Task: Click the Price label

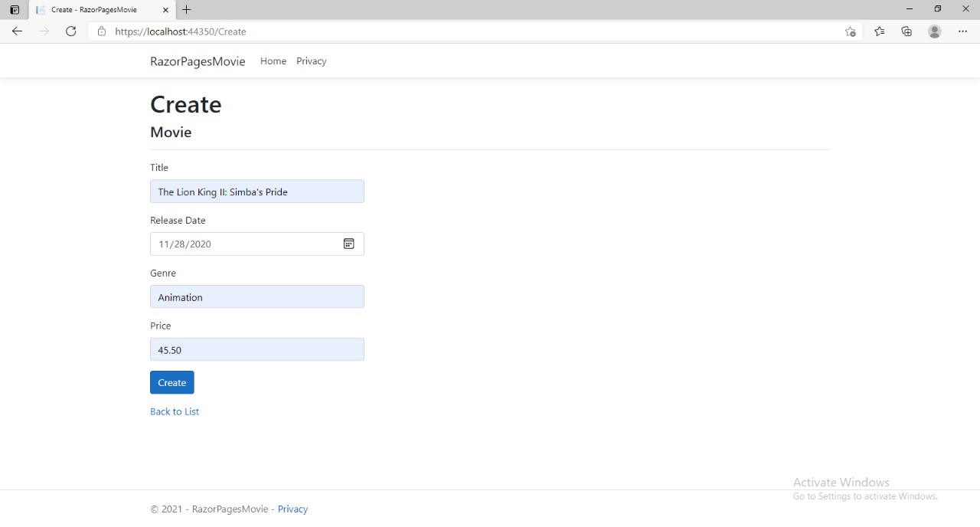Action: click(x=161, y=326)
